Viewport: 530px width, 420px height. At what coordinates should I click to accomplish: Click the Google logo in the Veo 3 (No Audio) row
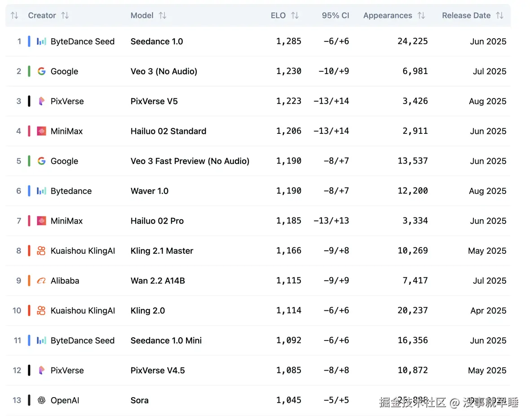[41, 71]
